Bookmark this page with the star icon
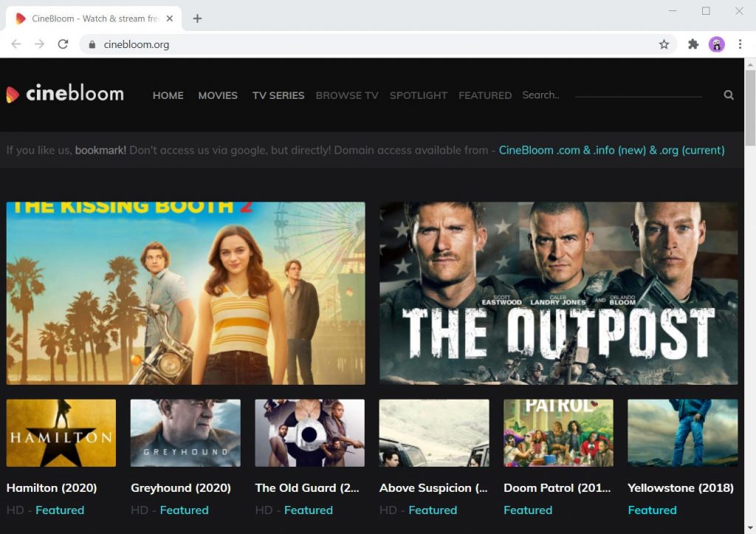 tap(664, 44)
